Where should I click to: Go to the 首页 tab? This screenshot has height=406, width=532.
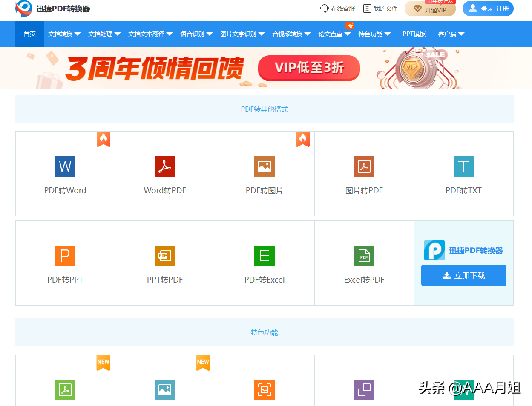click(30, 34)
